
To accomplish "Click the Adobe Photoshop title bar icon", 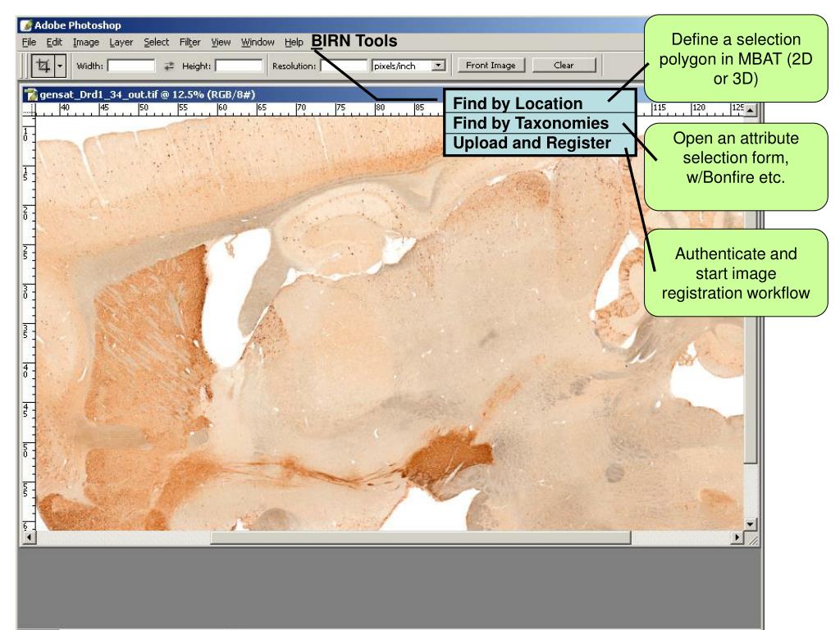I will tap(25, 25).
